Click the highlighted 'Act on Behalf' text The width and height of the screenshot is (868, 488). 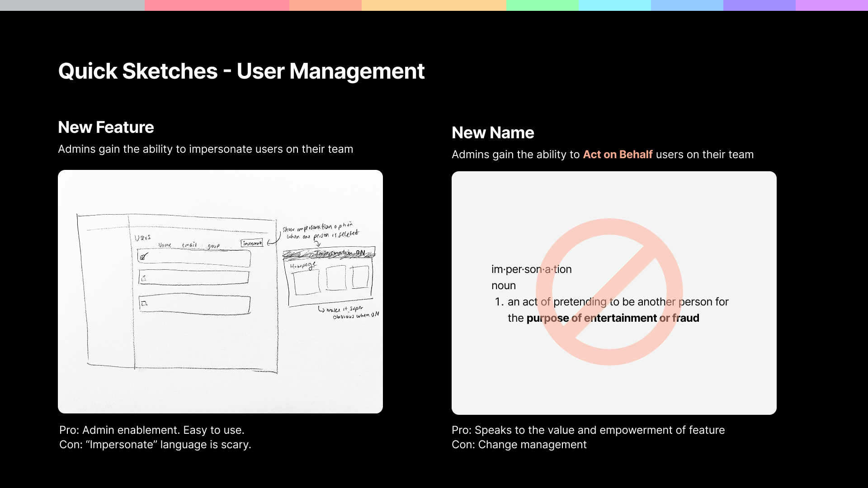(618, 155)
